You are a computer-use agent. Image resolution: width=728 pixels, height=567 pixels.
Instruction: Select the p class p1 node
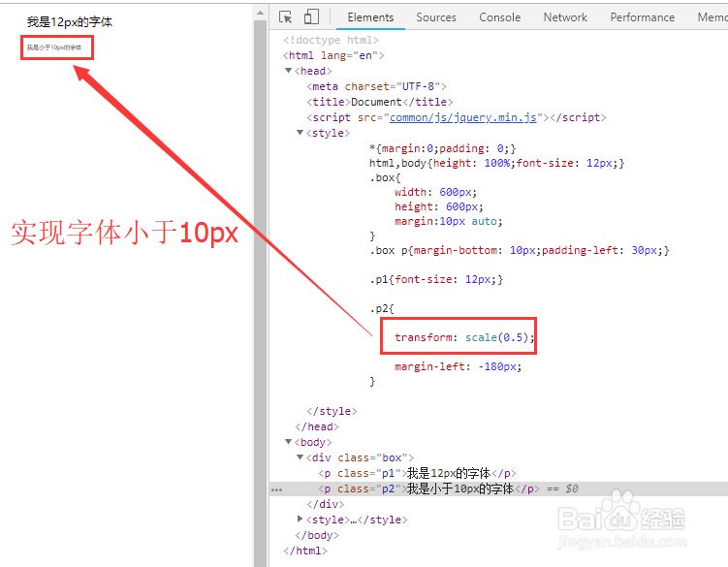pyautogui.click(x=417, y=473)
